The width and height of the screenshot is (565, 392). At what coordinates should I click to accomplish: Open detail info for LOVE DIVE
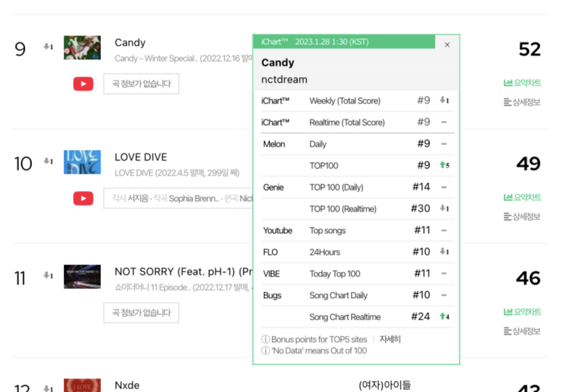coord(522,217)
